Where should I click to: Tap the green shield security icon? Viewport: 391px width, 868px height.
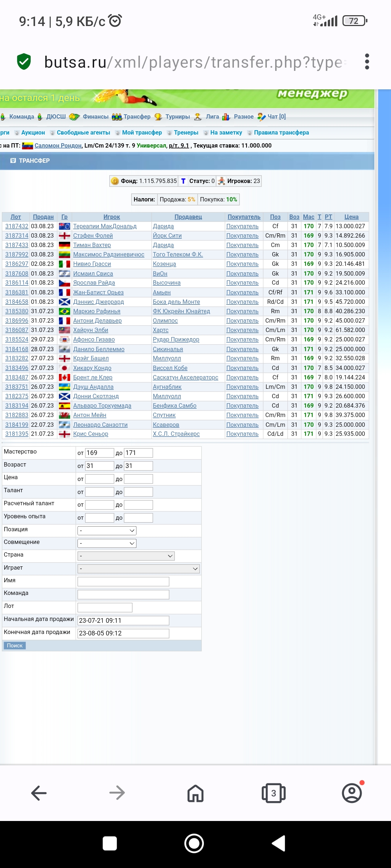click(x=24, y=61)
